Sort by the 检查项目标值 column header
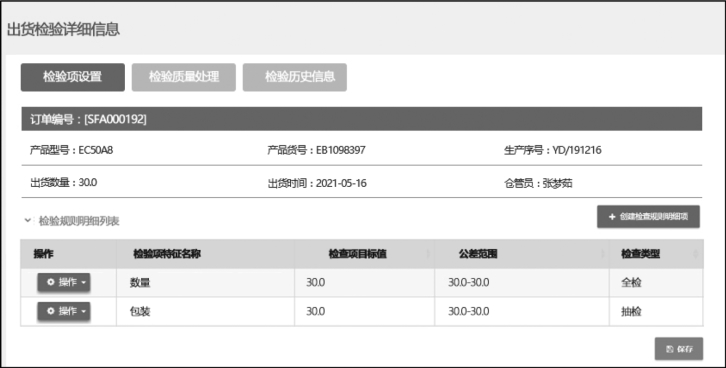Viewport: 726px width, 368px height. coord(364,254)
